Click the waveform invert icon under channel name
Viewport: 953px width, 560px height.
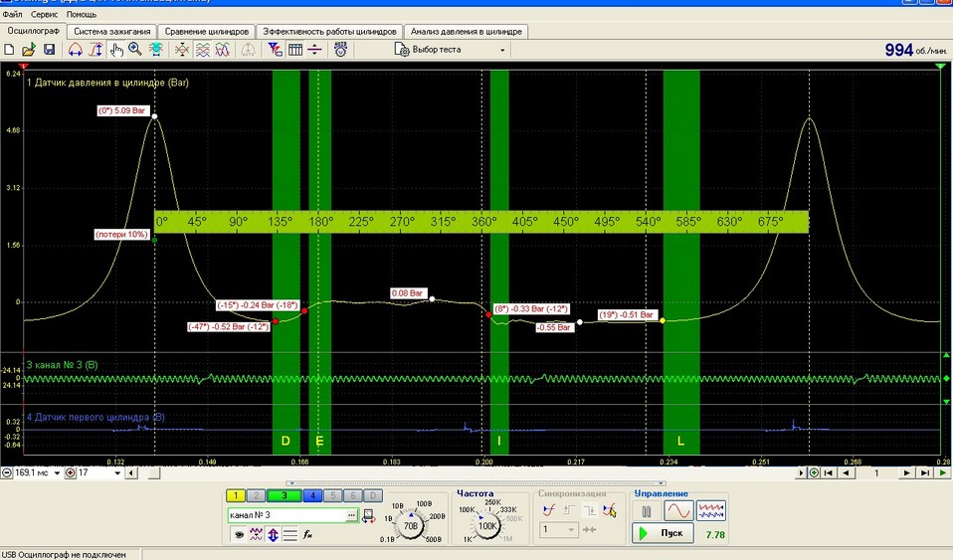point(256,535)
